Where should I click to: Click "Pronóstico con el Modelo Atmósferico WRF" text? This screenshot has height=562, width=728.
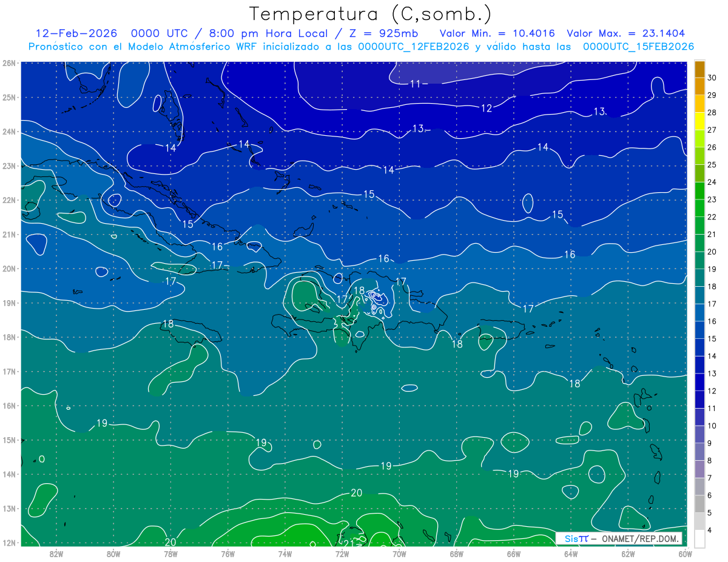tap(144, 47)
